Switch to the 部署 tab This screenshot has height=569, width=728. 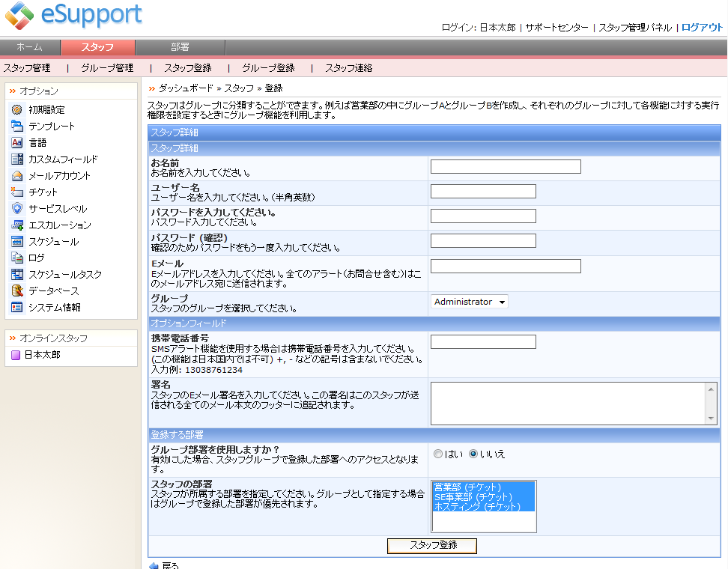pos(180,46)
